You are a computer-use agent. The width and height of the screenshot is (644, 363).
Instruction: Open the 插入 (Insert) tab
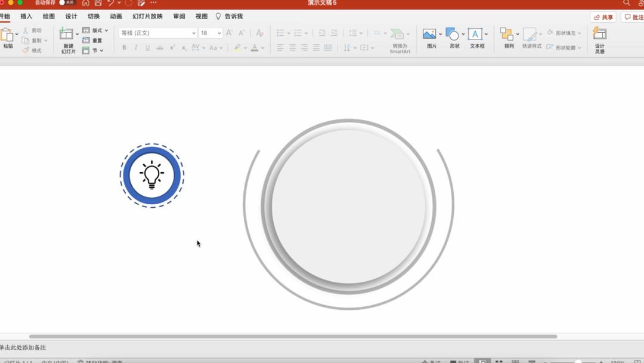coord(26,17)
